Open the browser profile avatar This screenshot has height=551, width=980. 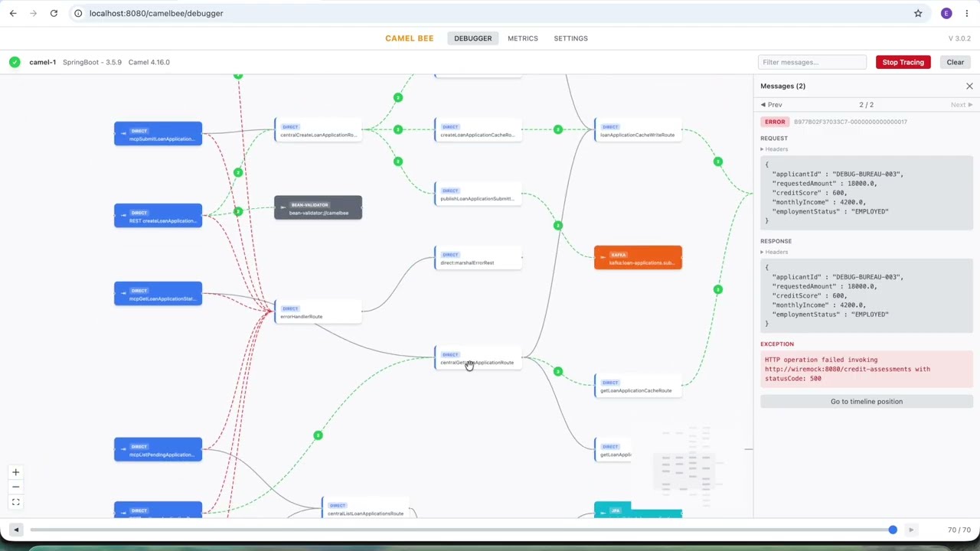[x=946, y=13]
